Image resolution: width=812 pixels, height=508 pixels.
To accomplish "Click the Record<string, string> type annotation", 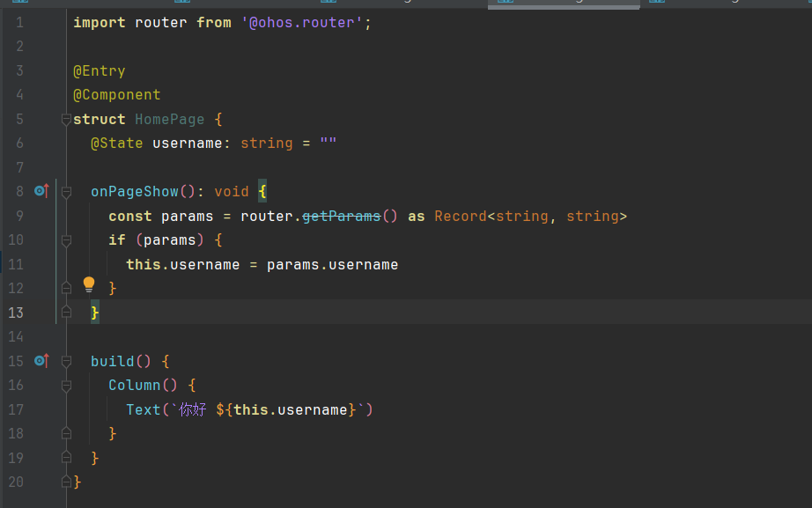I will coord(530,216).
